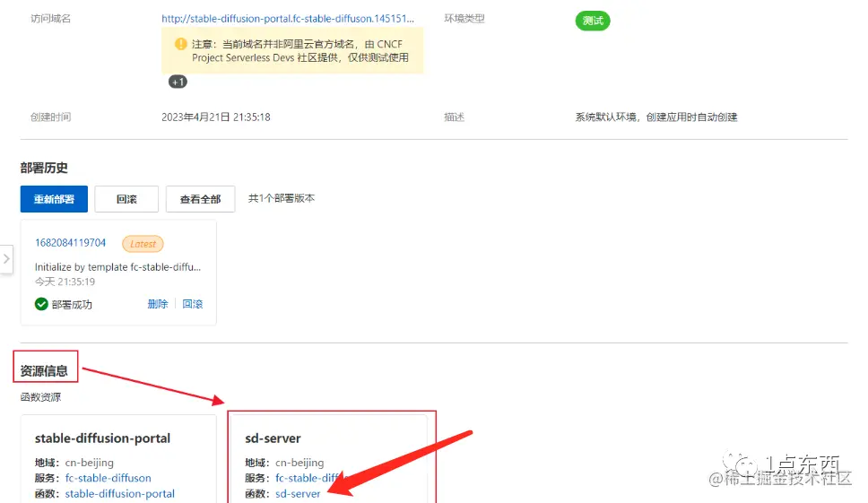The height and width of the screenshot is (503, 868).
Task: Open the stable-diffusion-portal access domain URL
Action: coord(287,18)
